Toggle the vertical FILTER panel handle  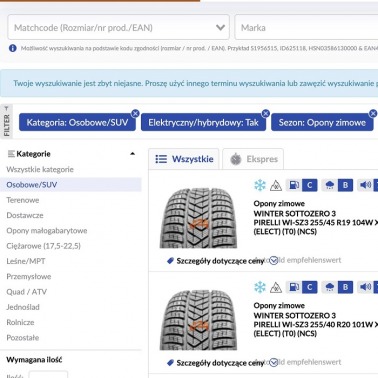point(7,122)
